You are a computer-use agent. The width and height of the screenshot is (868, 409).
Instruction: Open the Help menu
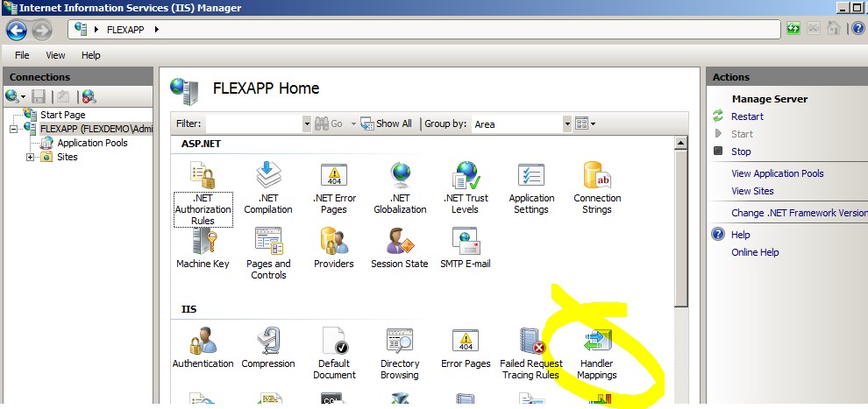click(x=91, y=55)
